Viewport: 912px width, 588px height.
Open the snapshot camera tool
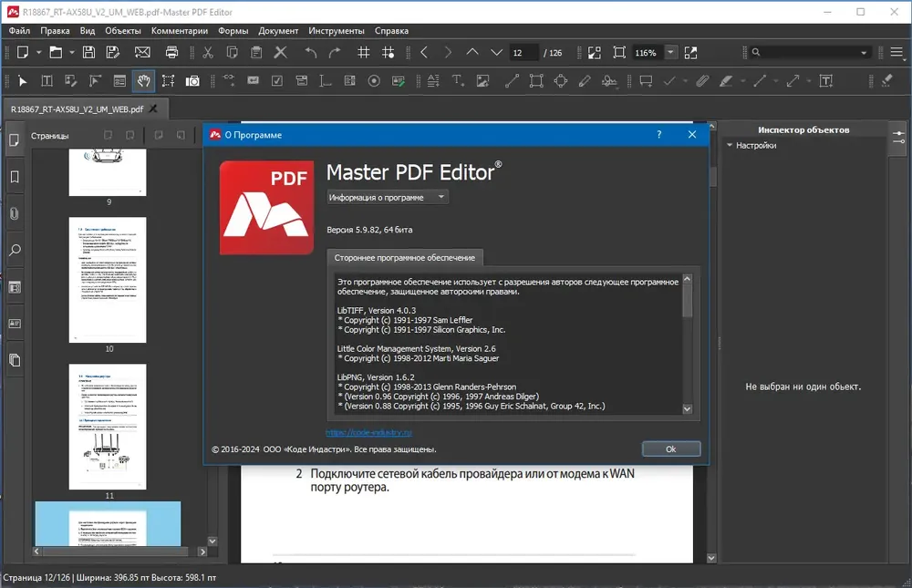click(192, 81)
